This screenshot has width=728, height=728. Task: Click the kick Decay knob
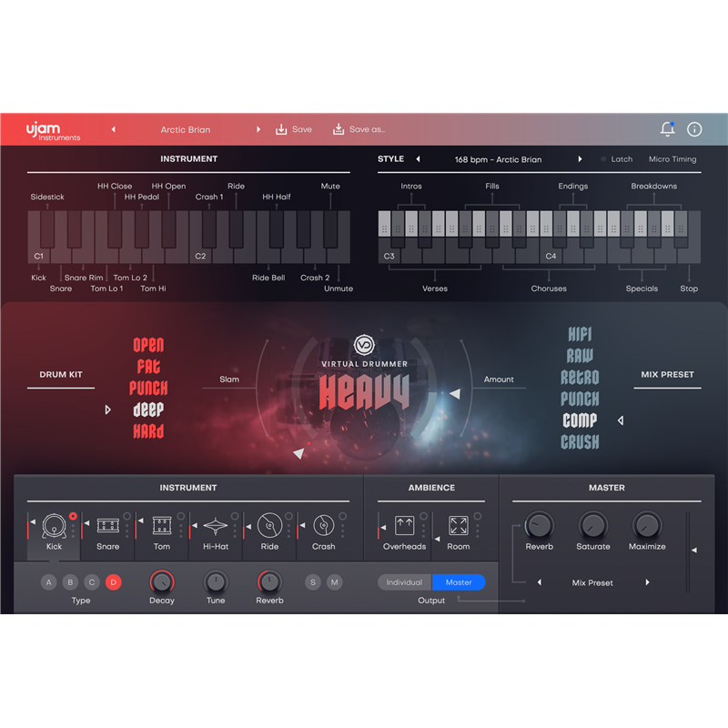(x=162, y=581)
